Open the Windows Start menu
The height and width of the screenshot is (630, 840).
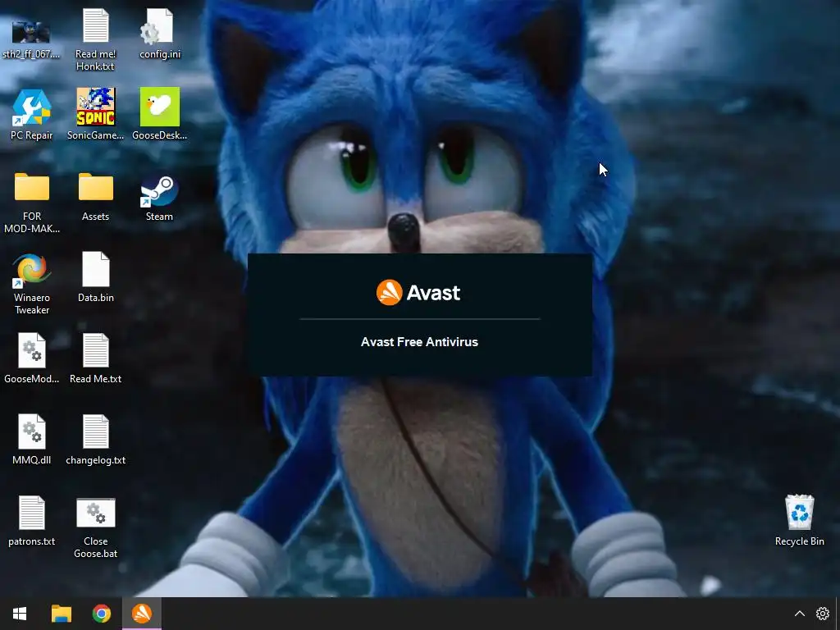tap(20, 614)
